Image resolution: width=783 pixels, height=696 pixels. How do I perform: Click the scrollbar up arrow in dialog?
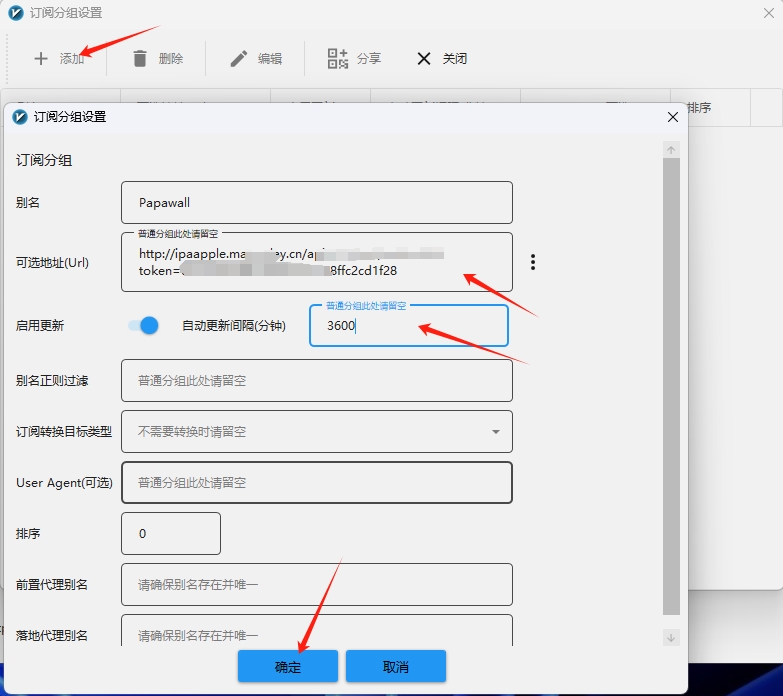(x=671, y=149)
